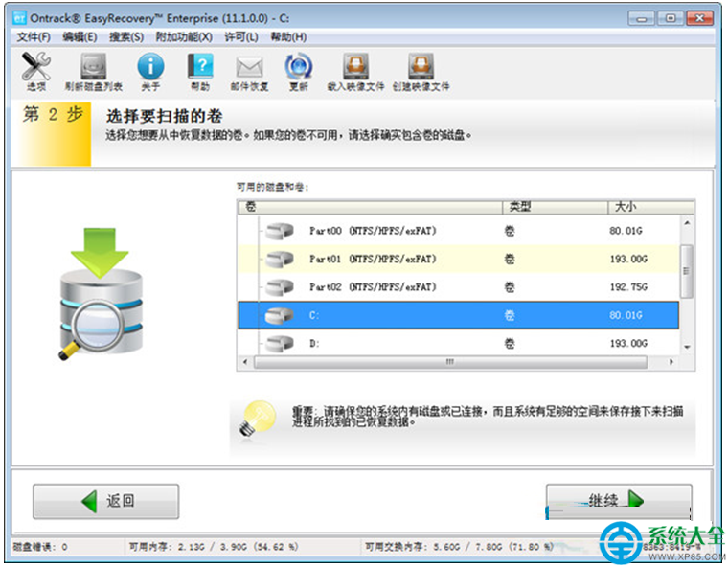Click the 刷新磁盘列表 refresh disk list icon
Image resolution: width=728 pixels, height=567 pixels.
pyautogui.click(x=94, y=66)
